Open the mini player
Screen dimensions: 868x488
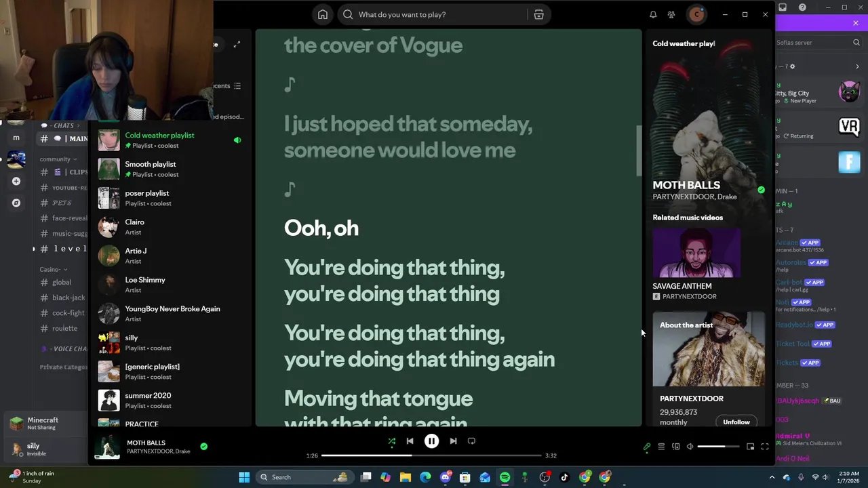point(750,447)
